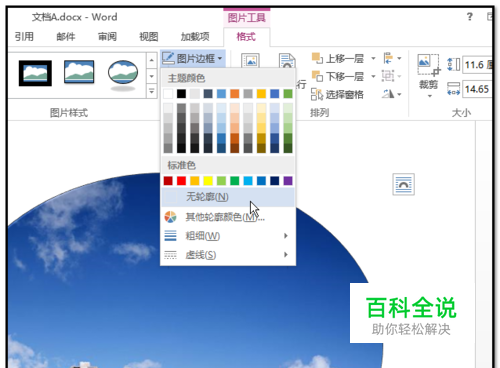Pick the light blue standard color

(x=248, y=181)
